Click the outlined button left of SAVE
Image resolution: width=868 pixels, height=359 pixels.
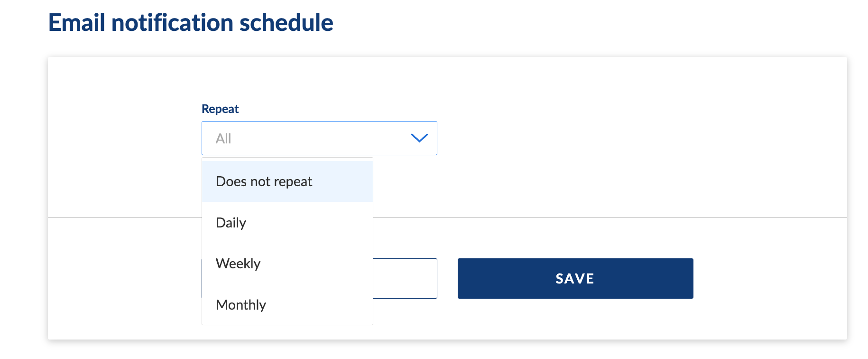[x=405, y=278]
